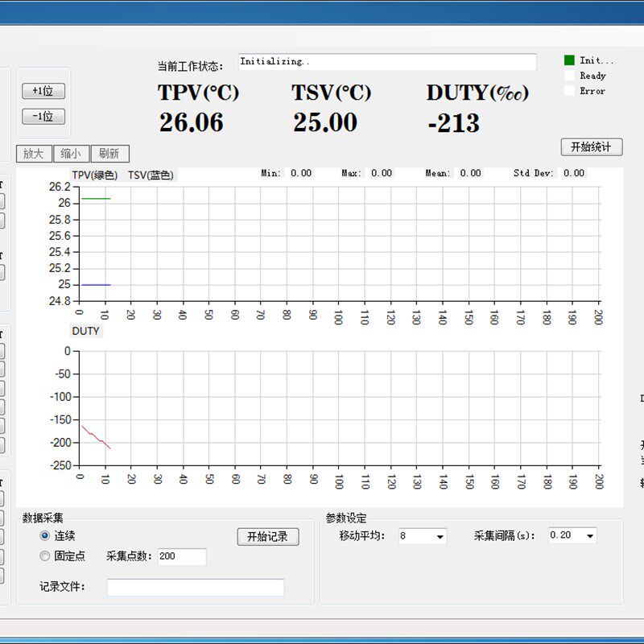Click the 数据采集 group title

coord(43,518)
